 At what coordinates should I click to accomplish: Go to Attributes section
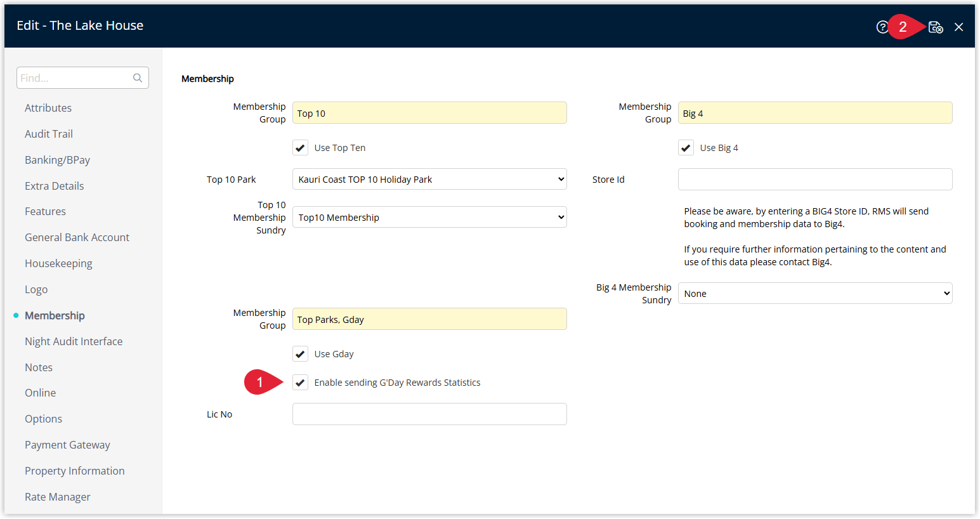[48, 108]
